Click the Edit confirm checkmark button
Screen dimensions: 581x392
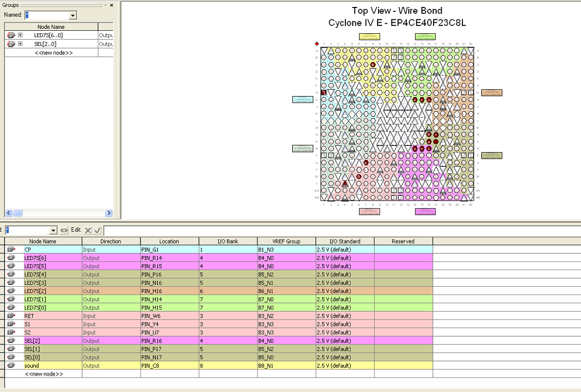tap(97, 230)
